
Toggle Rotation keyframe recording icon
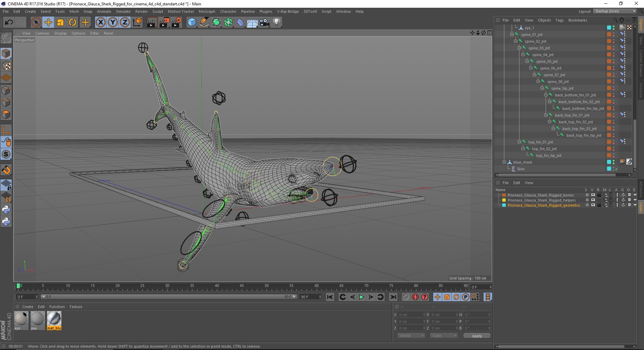pos(456,297)
